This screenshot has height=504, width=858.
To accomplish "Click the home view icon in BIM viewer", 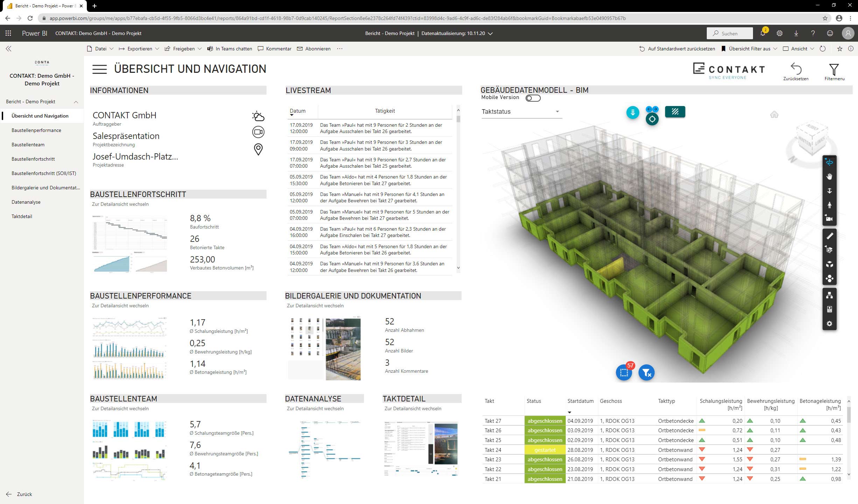I will point(774,114).
